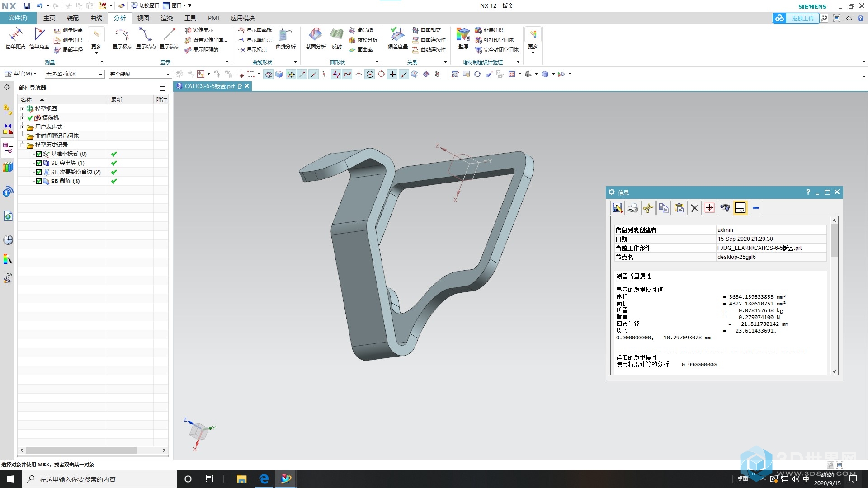Image resolution: width=868 pixels, height=488 pixels.
Task: Click 拔模分析 in the ribbon
Action: tap(363, 40)
